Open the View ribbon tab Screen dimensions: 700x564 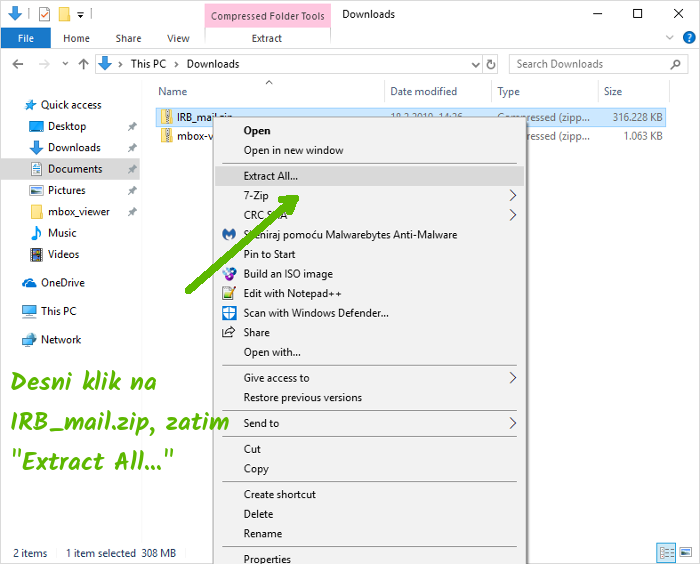click(x=178, y=38)
